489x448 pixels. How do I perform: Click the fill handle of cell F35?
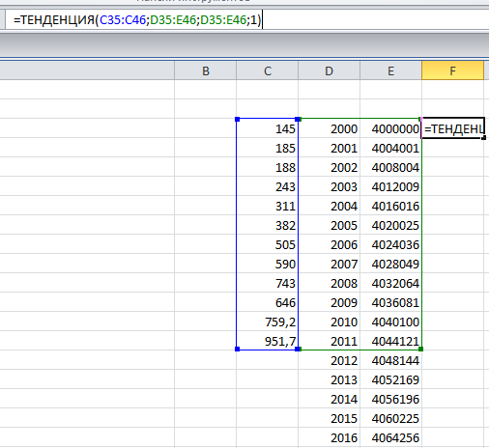point(484,138)
